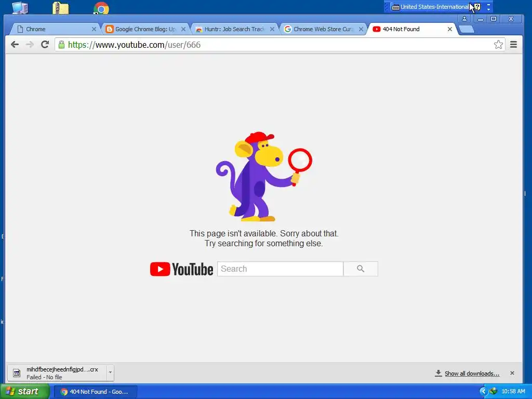Reload the current page
Image resolution: width=532 pixels, height=399 pixels.
45,45
